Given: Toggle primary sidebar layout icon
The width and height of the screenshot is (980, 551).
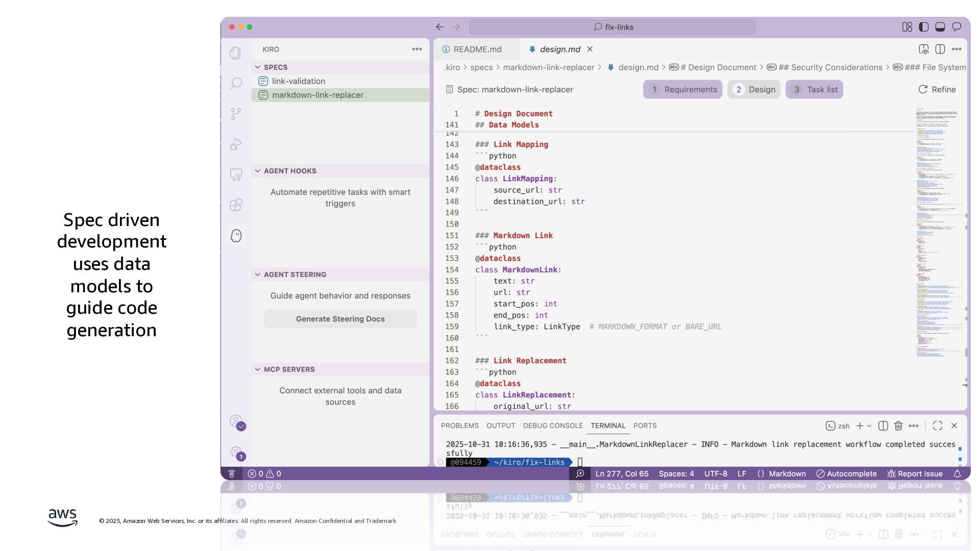Looking at the screenshot, I should click(924, 27).
